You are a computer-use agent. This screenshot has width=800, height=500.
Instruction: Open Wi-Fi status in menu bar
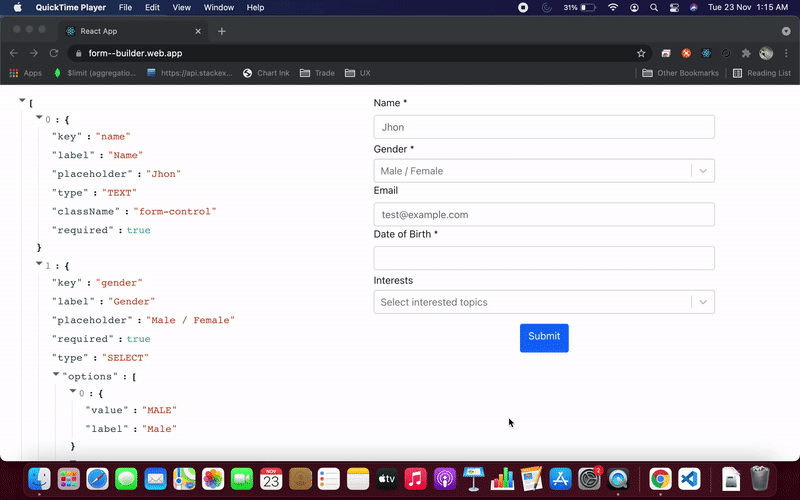click(x=613, y=8)
